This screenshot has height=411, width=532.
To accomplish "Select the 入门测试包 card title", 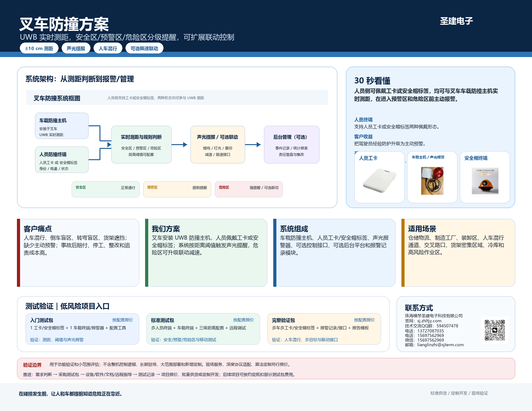I will coord(42,320).
